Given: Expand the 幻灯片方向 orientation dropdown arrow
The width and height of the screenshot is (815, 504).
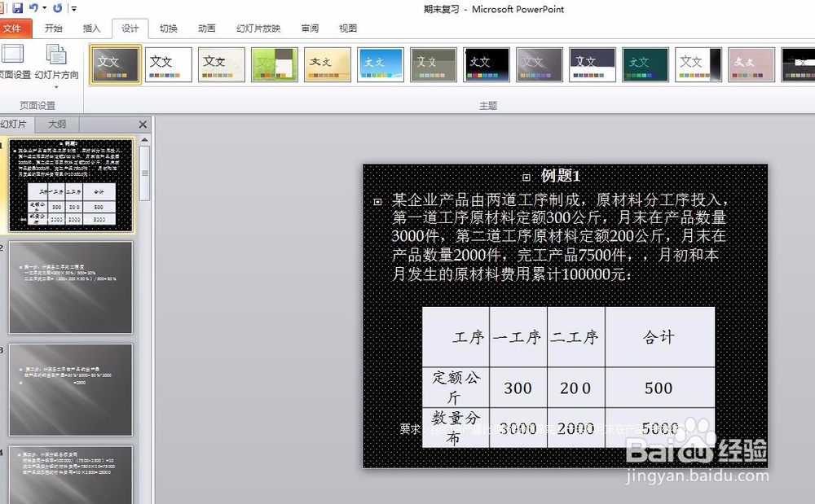Looking at the screenshot, I should click(x=57, y=85).
